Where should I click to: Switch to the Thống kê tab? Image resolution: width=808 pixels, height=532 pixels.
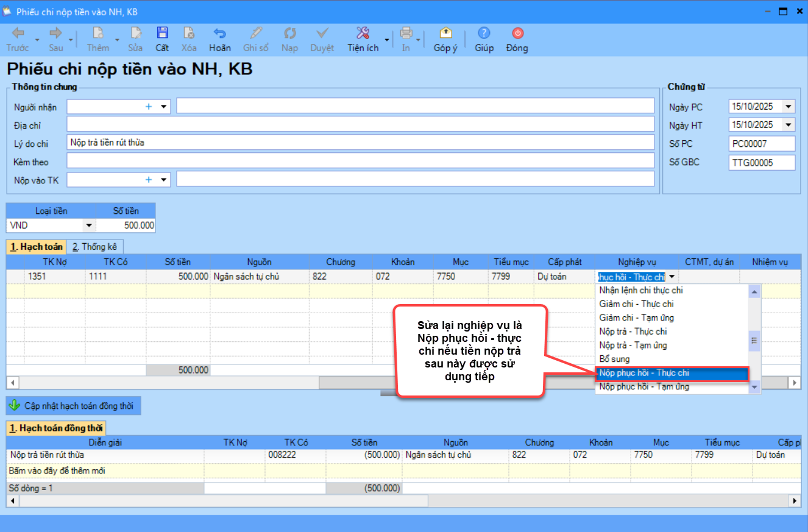(x=94, y=247)
